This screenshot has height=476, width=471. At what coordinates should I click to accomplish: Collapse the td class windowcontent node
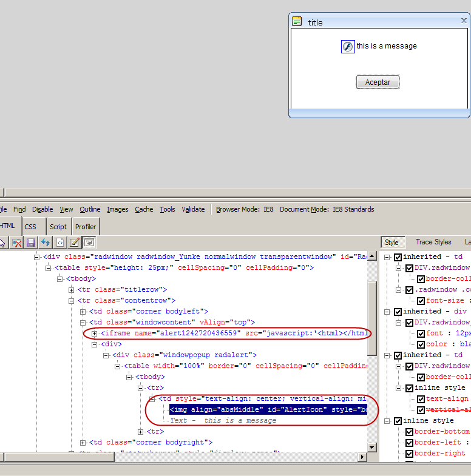[83, 323]
